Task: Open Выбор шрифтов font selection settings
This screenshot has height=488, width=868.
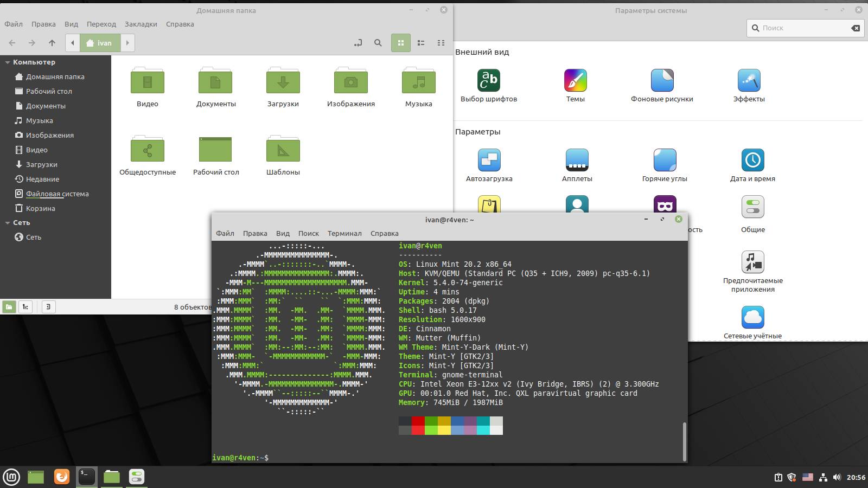Action: pos(488,81)
